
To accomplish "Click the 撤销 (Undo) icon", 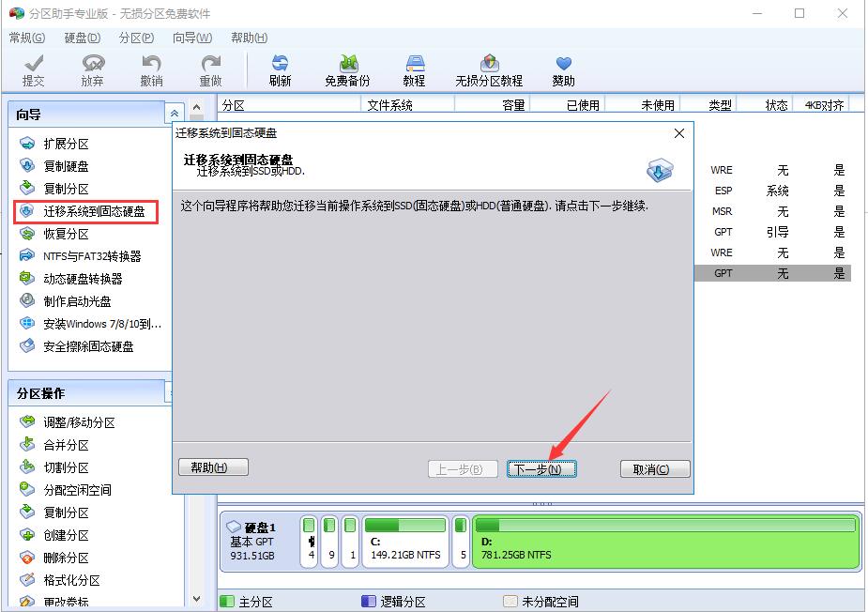I will [151, 69].
